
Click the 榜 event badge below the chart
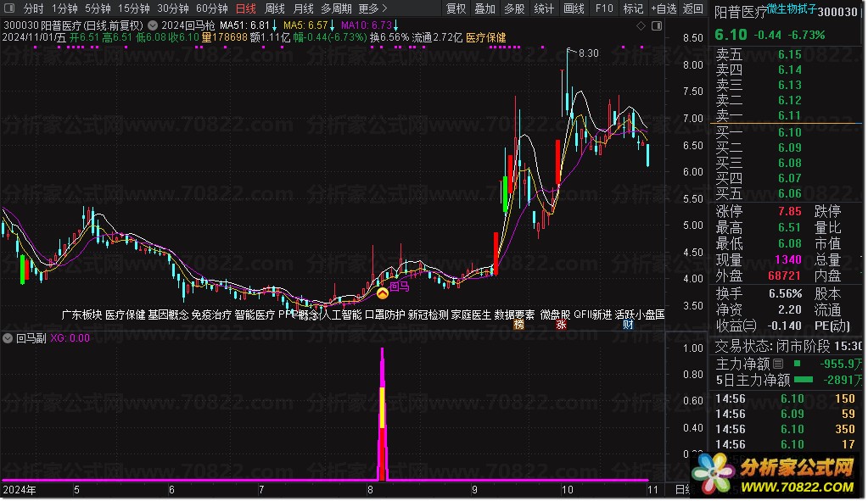[518, 326]
